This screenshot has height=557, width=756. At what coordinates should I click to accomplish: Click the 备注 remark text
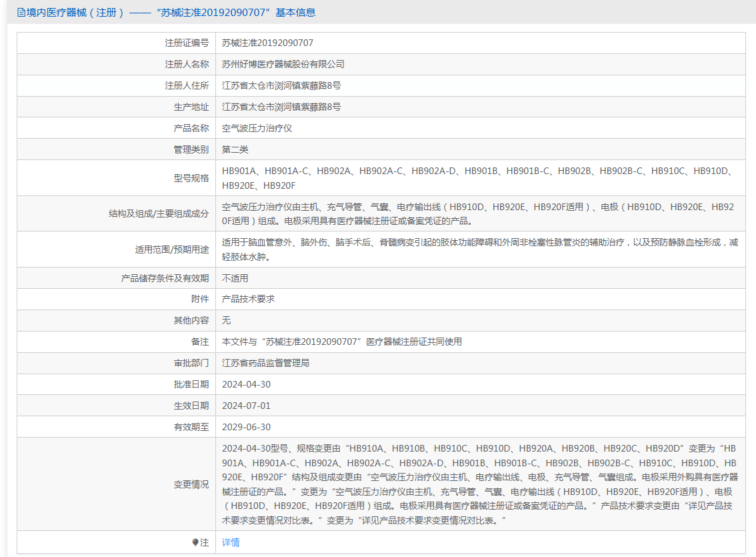(341, 342)
